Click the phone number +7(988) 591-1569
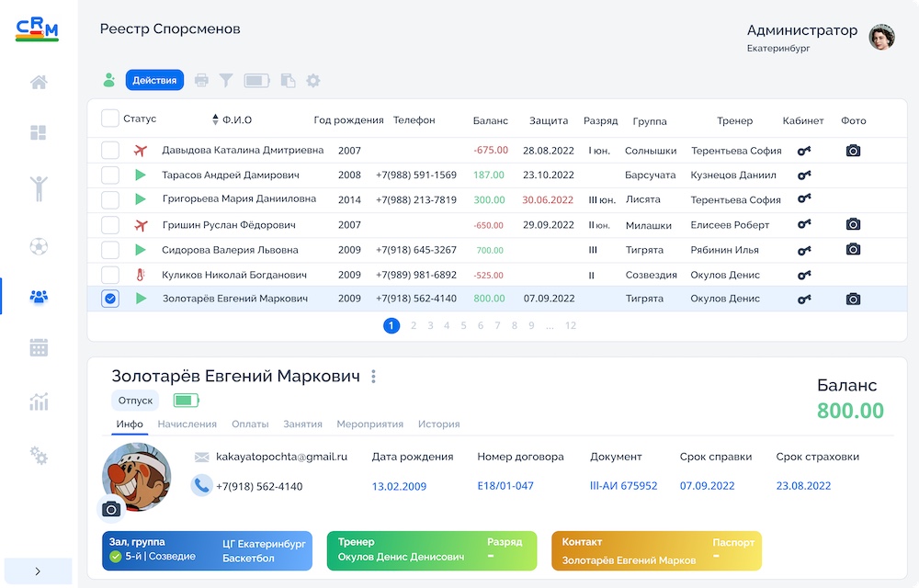 (416, 175)
